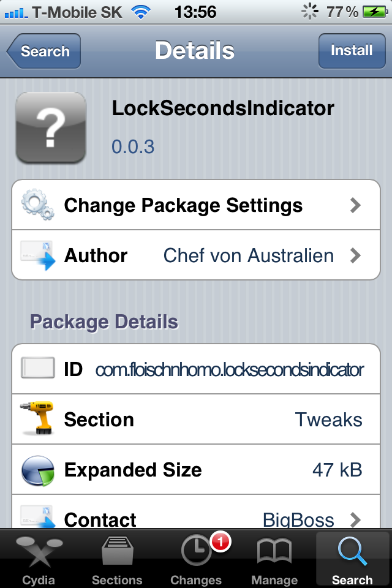The height and width of the screenshot is (588, 392).
Task: Tap the ID field box icon
Action: [x=37, y=369]
